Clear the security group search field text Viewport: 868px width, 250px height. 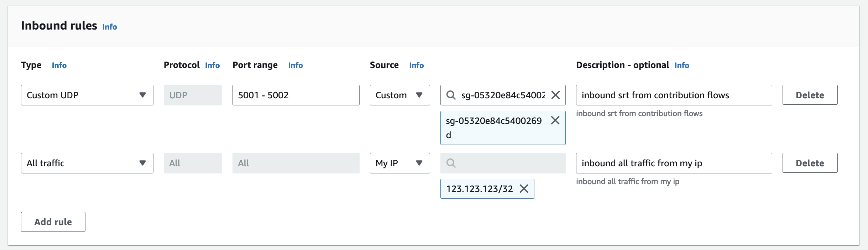tap(555, 95)
